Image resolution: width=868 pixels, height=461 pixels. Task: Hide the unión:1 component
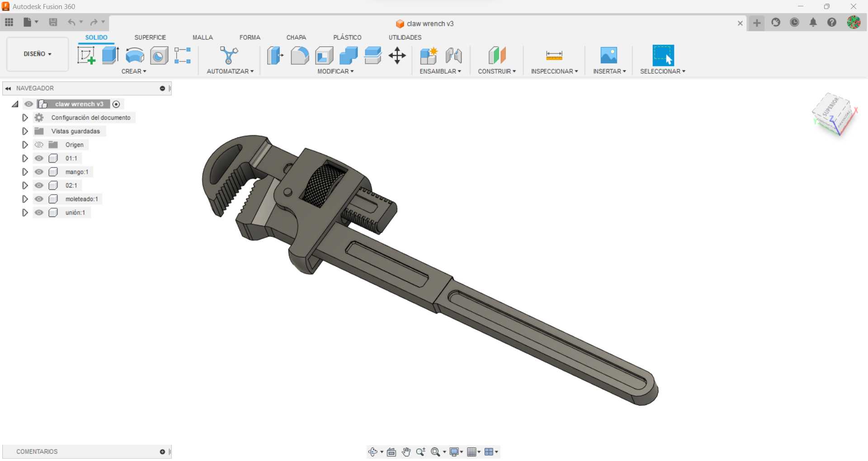click(39, 212)
